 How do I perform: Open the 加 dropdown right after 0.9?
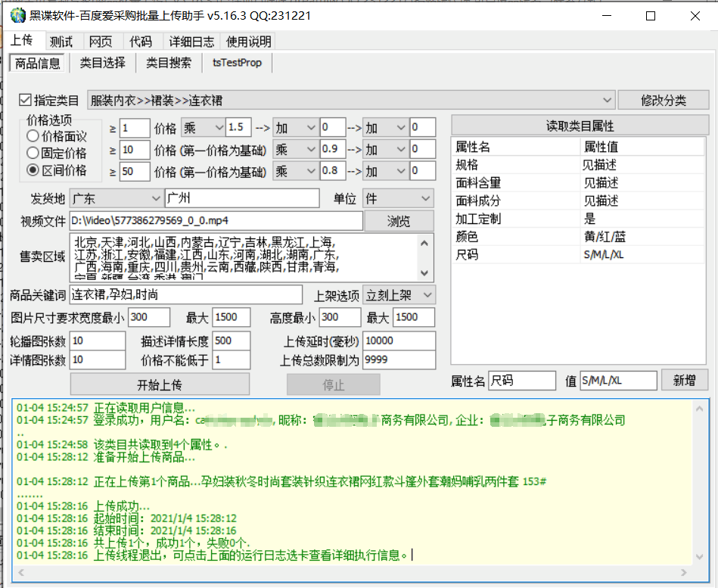(386, 149)
